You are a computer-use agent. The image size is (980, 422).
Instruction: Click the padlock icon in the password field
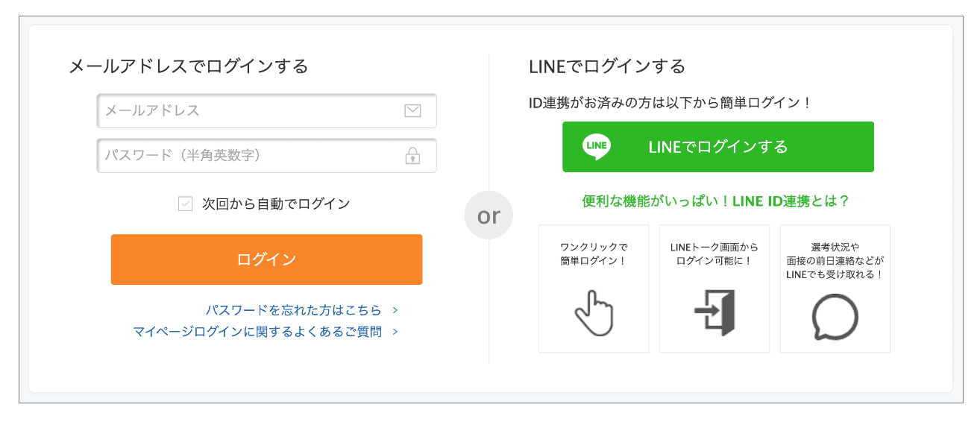point(412,156)
